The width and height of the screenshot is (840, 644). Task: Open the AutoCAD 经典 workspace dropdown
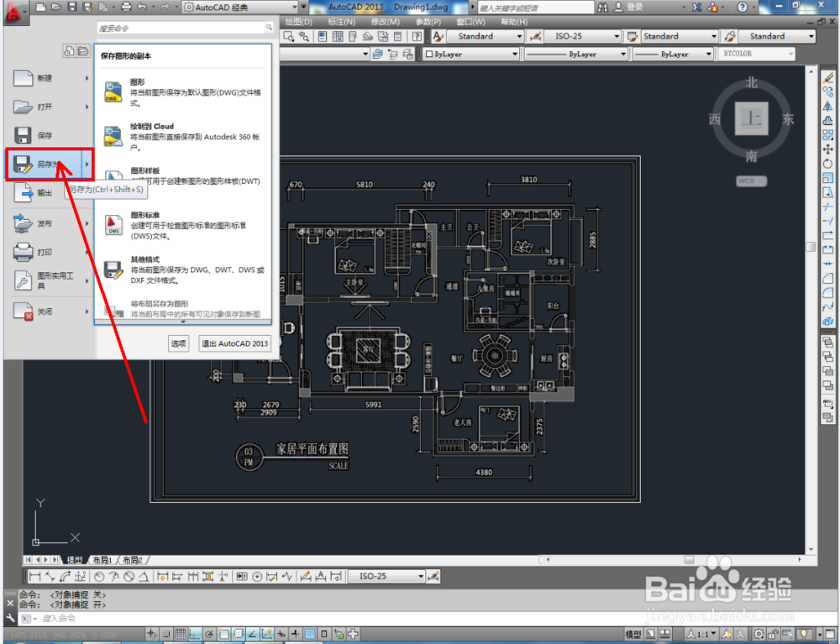240,7
